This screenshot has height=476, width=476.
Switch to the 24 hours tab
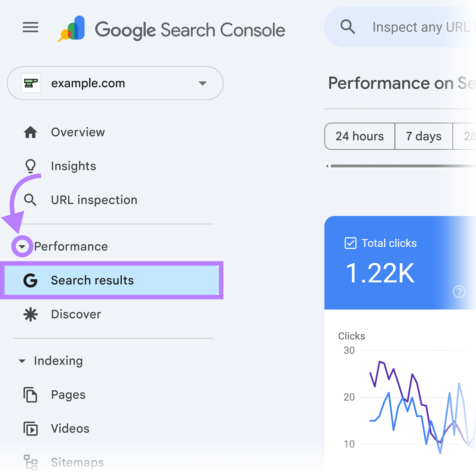359,136
